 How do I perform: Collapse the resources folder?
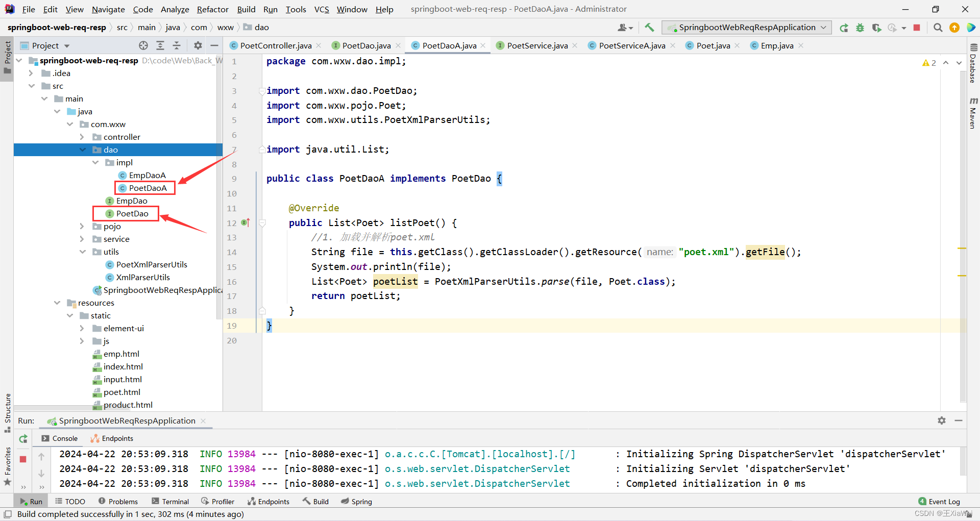(x=57, y=303)
